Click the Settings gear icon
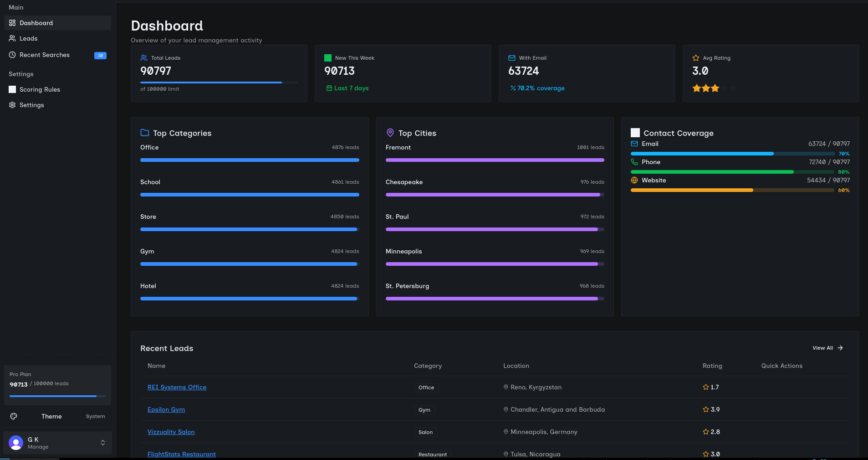The width and height of the screenshot is (868, 460). click(12, 105)
